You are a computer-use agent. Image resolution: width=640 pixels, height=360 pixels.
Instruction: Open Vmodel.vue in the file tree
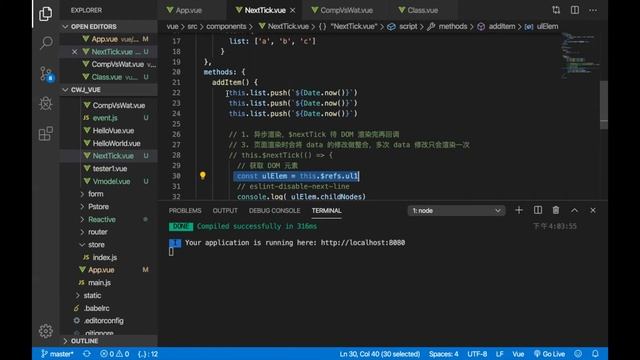109,181
